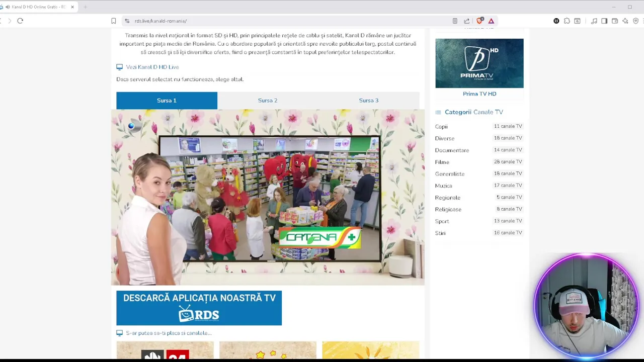Screen dimensions: 644x362
Task: Open the extensions puzzle icon
Action: click(x=567, y=21)
